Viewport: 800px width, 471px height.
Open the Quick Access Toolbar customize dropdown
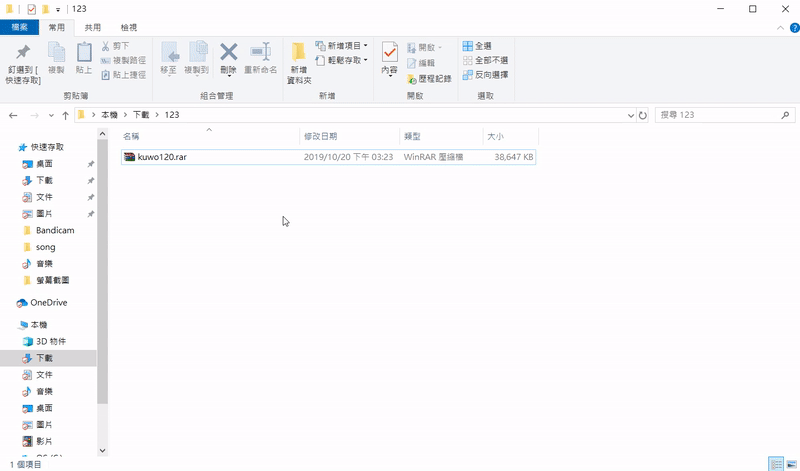[58, 10]
